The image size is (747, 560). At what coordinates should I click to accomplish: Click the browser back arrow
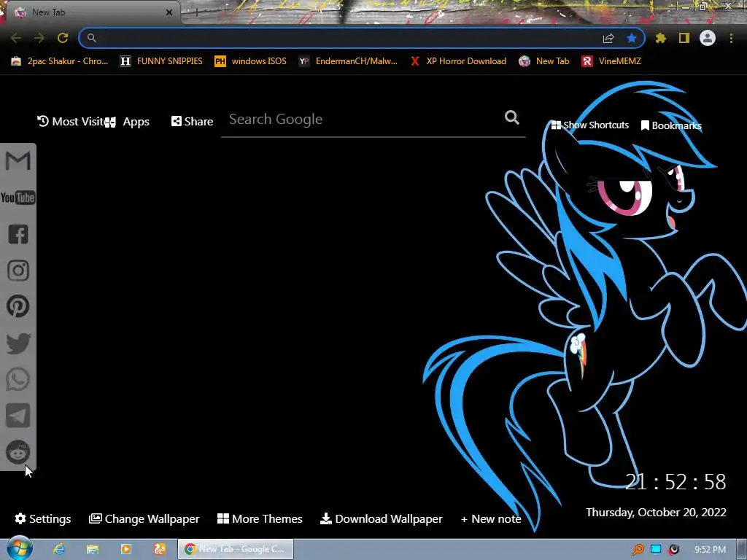pyautogui.click(x=16, y=38)
